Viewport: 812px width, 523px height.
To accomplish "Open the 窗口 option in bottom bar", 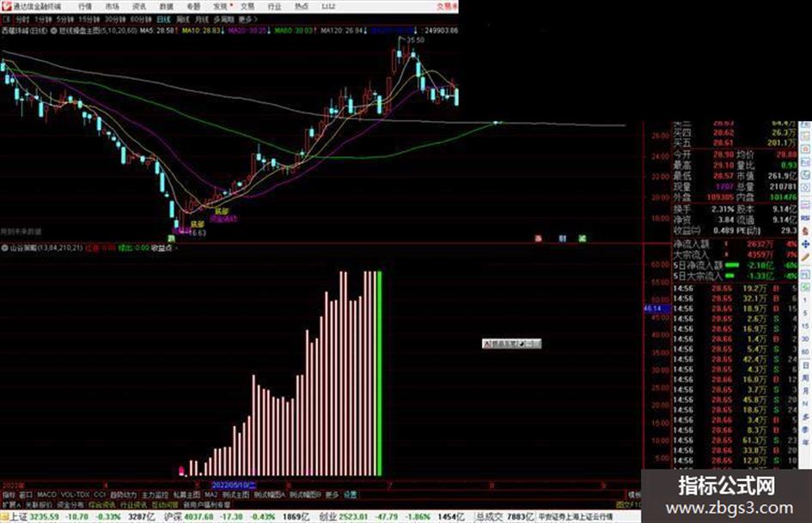I will pyautogui.click(x=26, y=495).
